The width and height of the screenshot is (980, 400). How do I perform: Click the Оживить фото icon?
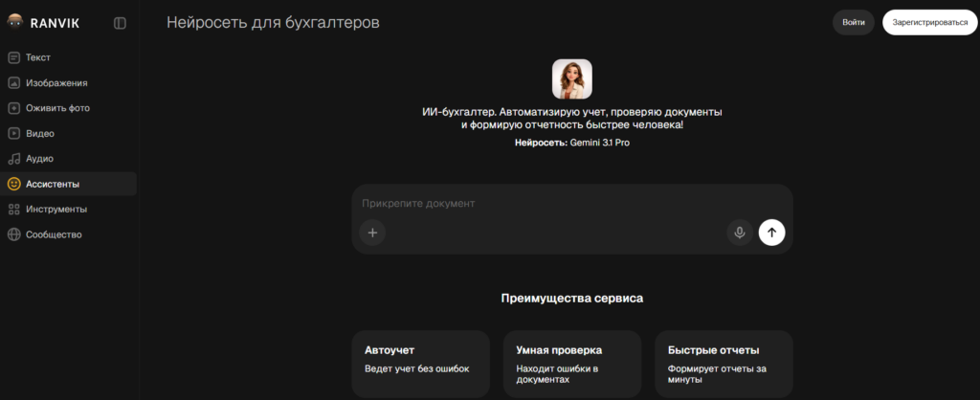(x=13, y=108)
